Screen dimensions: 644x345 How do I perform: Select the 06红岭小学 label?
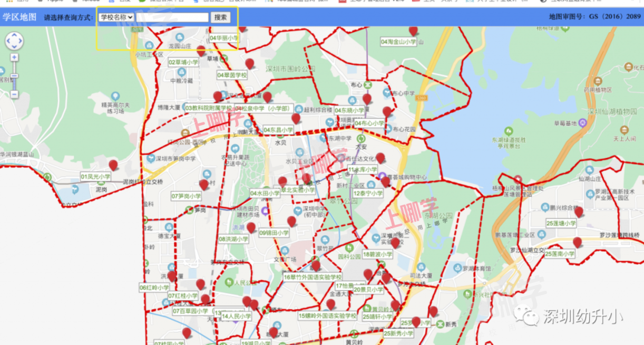click(x=154, y=287)
